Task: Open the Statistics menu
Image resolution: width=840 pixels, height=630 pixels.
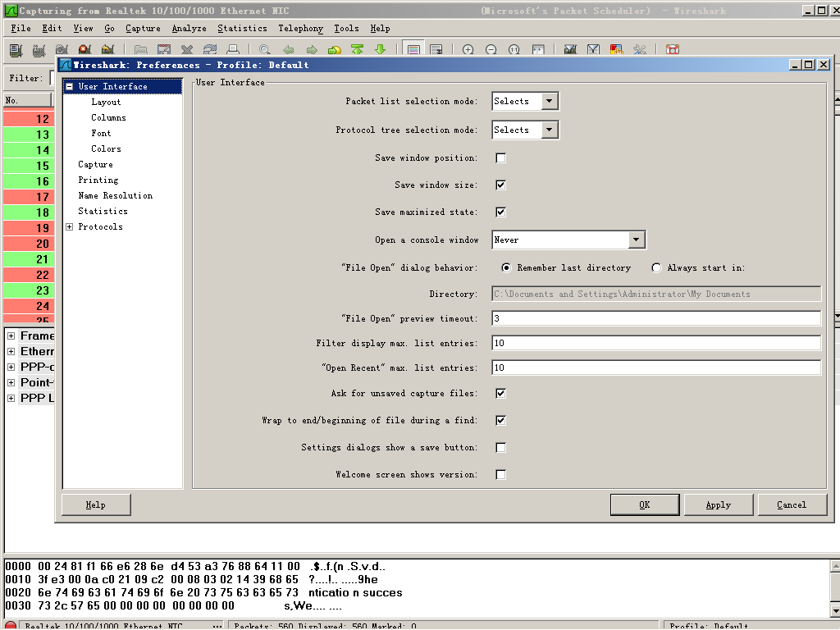Action: [242, 29]
